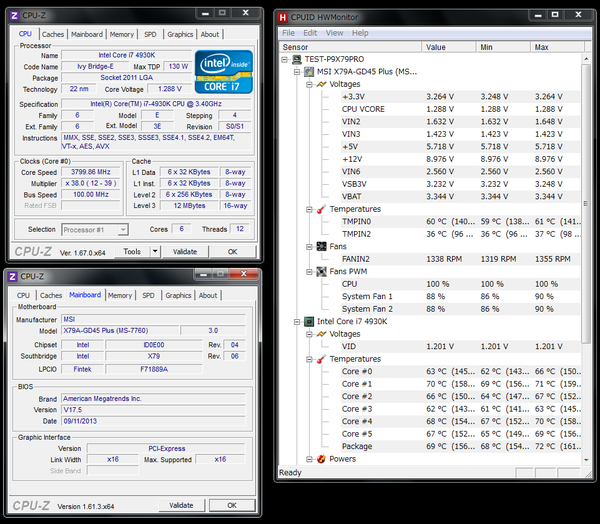Click the HWMonitor vertical scrollbar thumb

(x=586, y=203)
